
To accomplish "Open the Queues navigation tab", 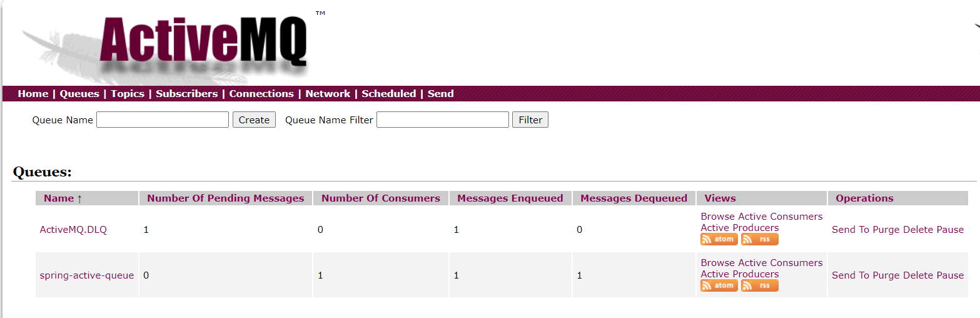I will coord(79,94).
